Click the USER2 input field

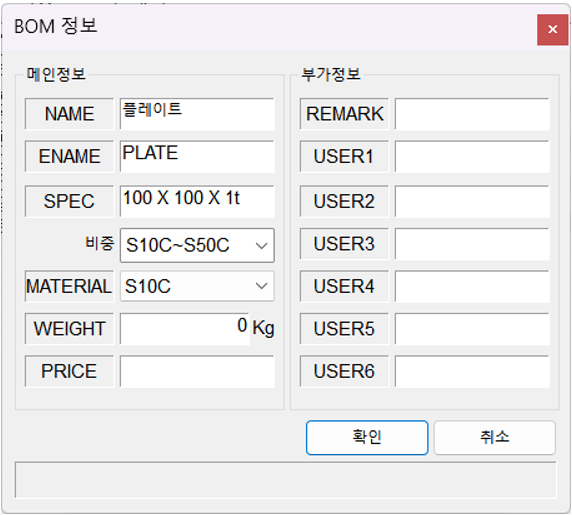(x=472, y=201)
